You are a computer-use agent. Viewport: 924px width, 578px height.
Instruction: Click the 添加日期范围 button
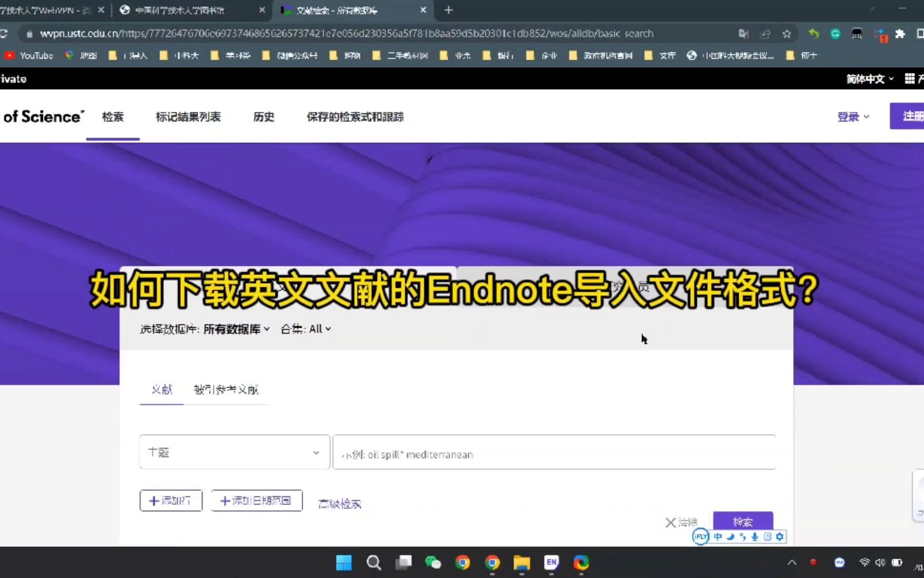coord(257,501)
